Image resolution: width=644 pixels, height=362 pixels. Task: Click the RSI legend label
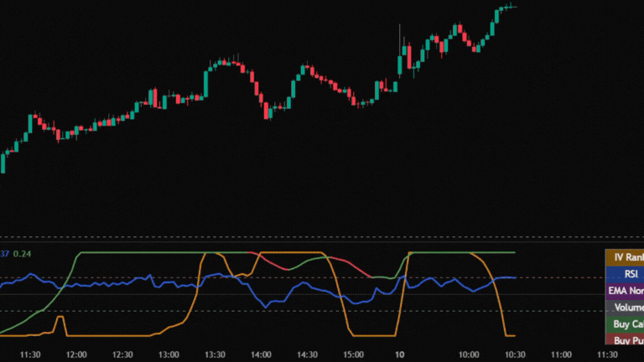point(625,274)
